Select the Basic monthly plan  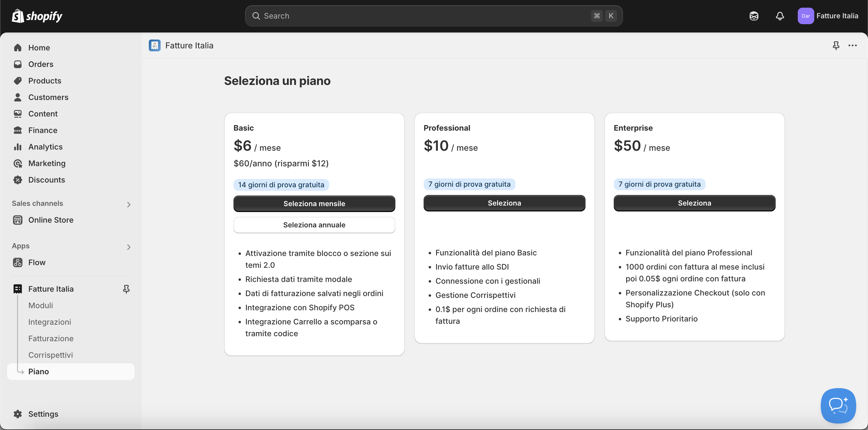(x=314, y=203)
